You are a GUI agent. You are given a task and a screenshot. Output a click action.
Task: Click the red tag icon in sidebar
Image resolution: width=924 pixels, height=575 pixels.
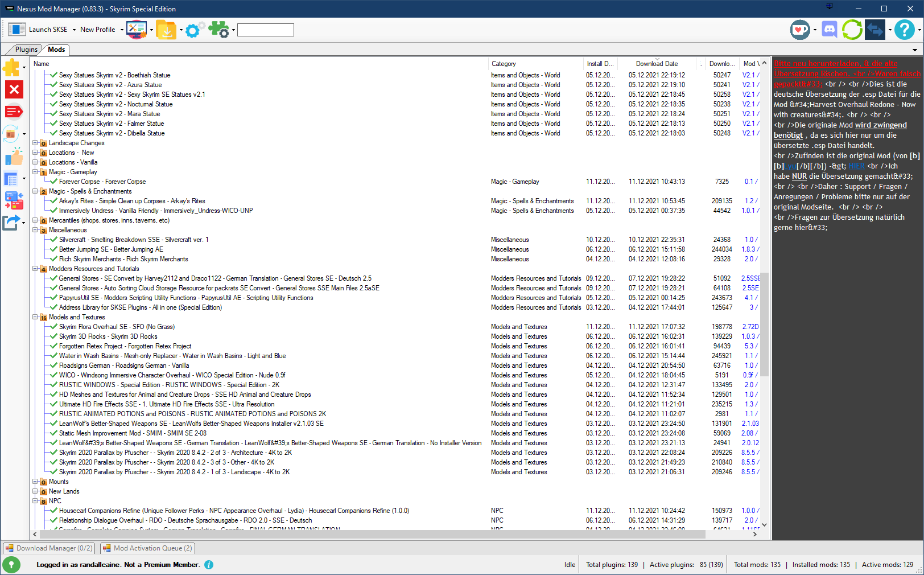tap(14, 112)
